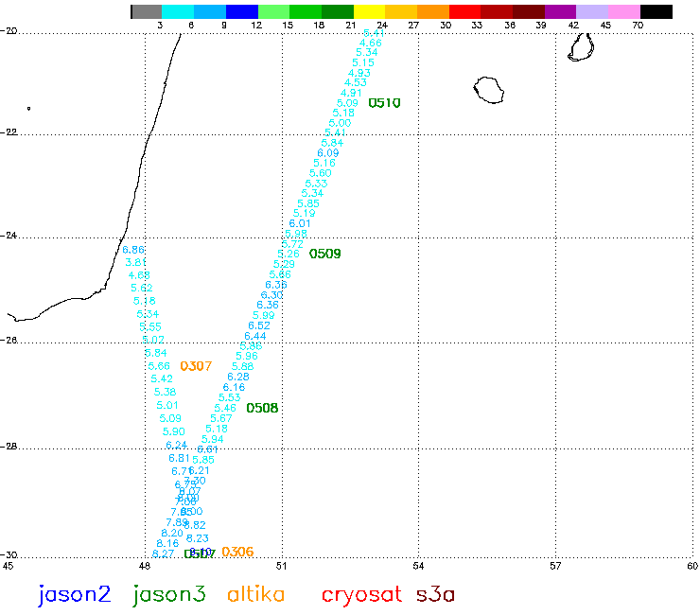Click the 24 colorbar scale label
The width and height of the screenshot is (700, 615).
click(382, 26)
